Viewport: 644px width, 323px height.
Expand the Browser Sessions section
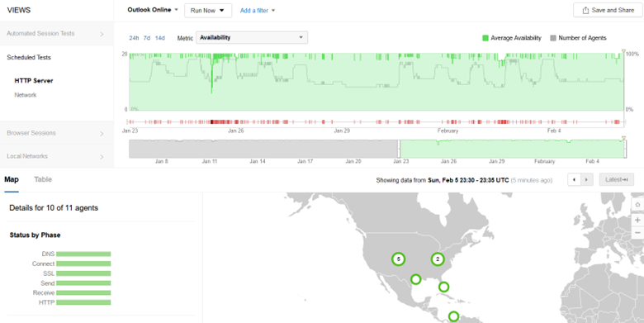[57, 133]
